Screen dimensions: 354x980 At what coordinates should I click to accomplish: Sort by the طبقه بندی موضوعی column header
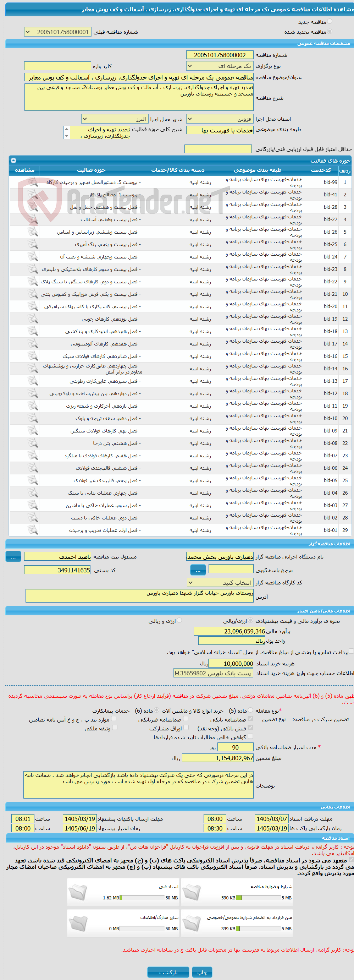(258, 170)
